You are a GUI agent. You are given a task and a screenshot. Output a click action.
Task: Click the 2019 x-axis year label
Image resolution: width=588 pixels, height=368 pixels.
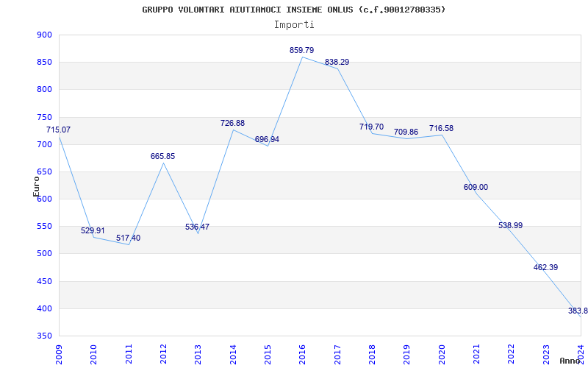[x=407, y=355]
